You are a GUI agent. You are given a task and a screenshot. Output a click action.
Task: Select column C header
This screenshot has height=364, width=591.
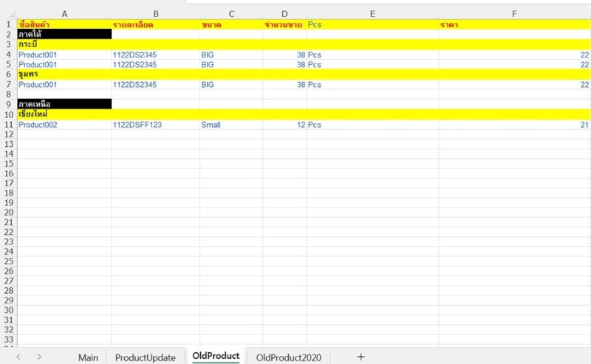click(x=230, y=13)
